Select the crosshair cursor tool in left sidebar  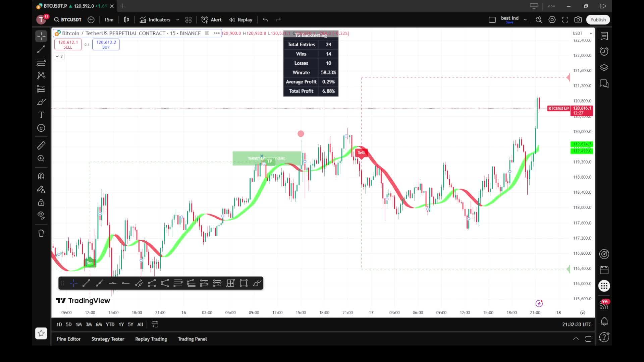(x=41, y=36)
